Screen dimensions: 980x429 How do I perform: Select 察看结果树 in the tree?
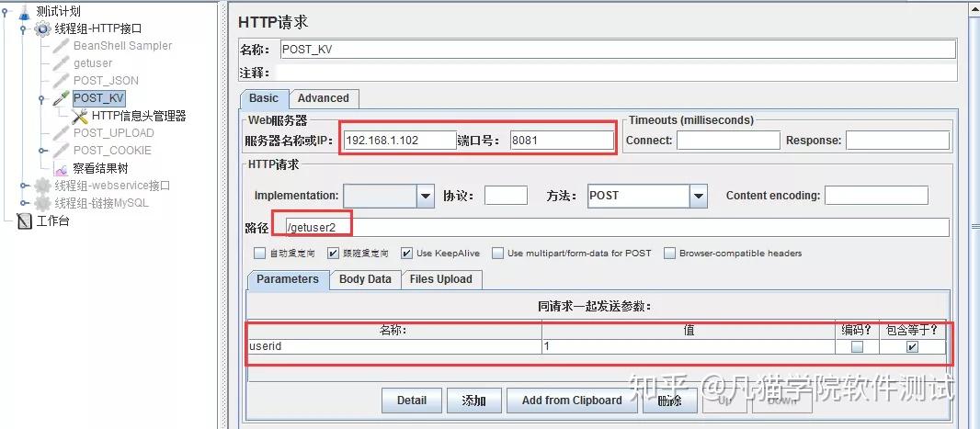click(100, 169)
